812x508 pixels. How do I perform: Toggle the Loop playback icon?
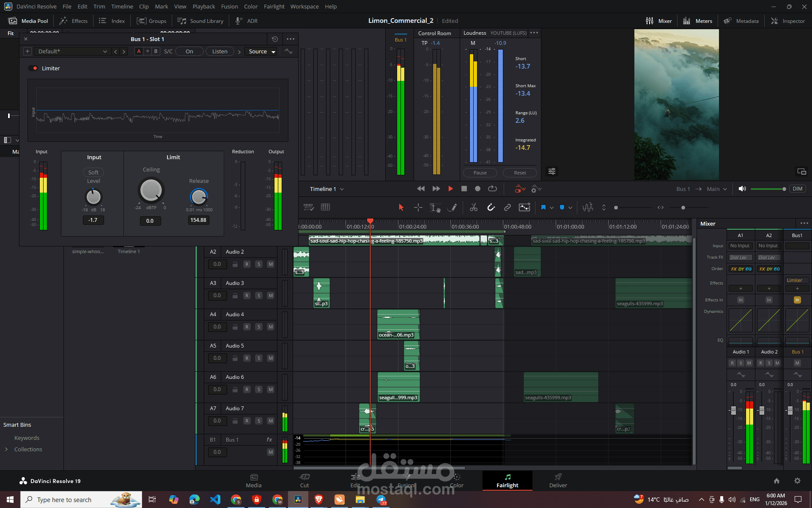click(492, 189)
